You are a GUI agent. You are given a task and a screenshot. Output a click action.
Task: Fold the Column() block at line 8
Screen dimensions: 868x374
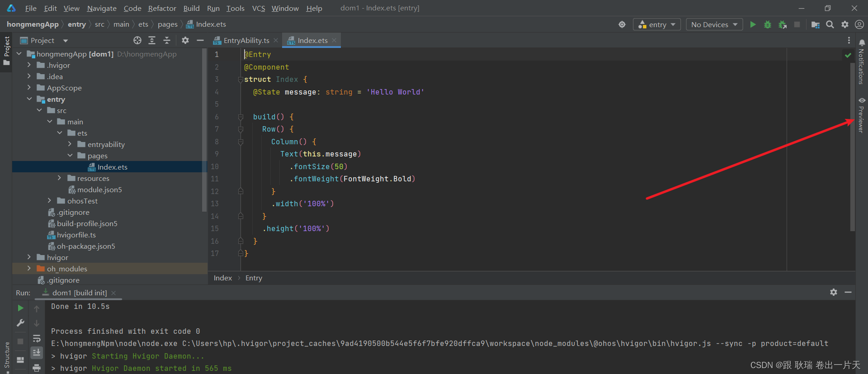point(241,142)
